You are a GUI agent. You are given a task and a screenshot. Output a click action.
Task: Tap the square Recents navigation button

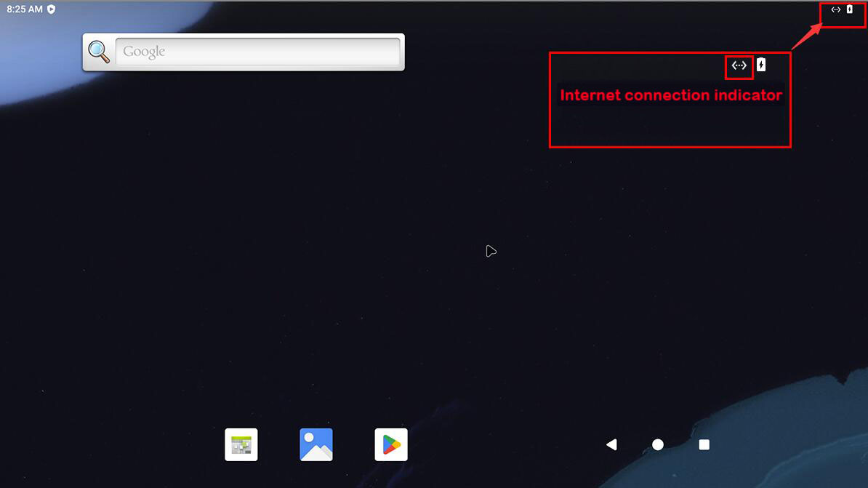(704, 444)
